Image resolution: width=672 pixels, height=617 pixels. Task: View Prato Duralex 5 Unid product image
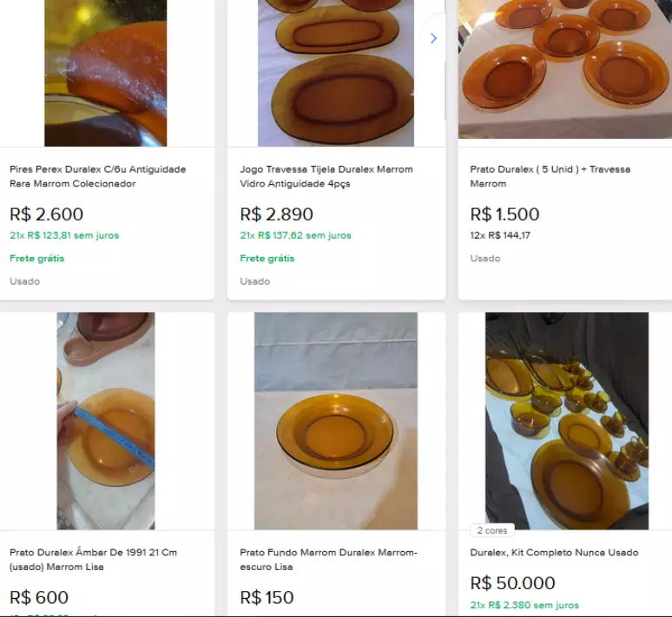(565, 69)
